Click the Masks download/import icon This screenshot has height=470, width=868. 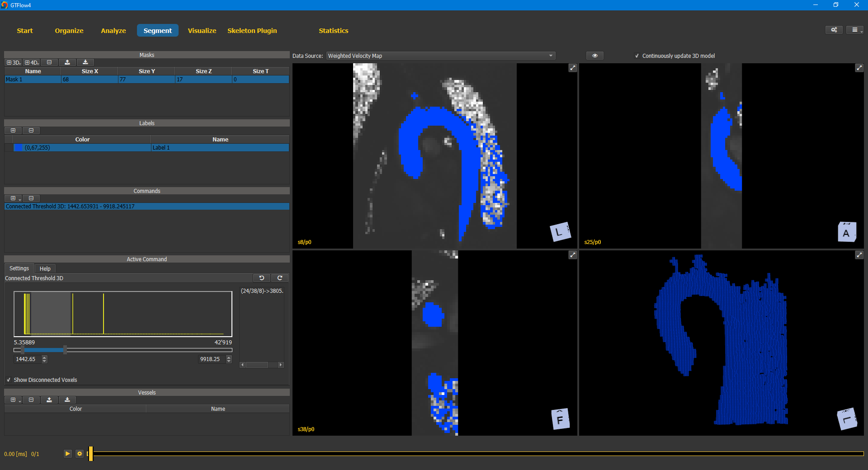click(85, 62)
